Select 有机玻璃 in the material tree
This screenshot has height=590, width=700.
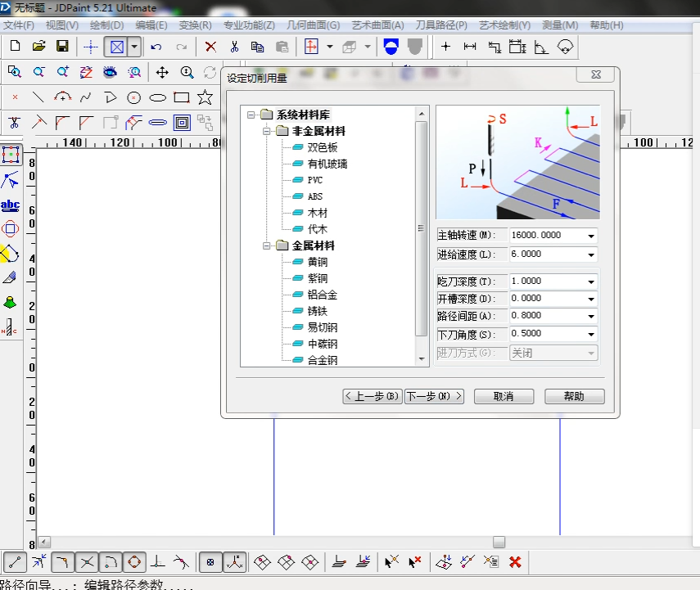[x=327, y=164]
